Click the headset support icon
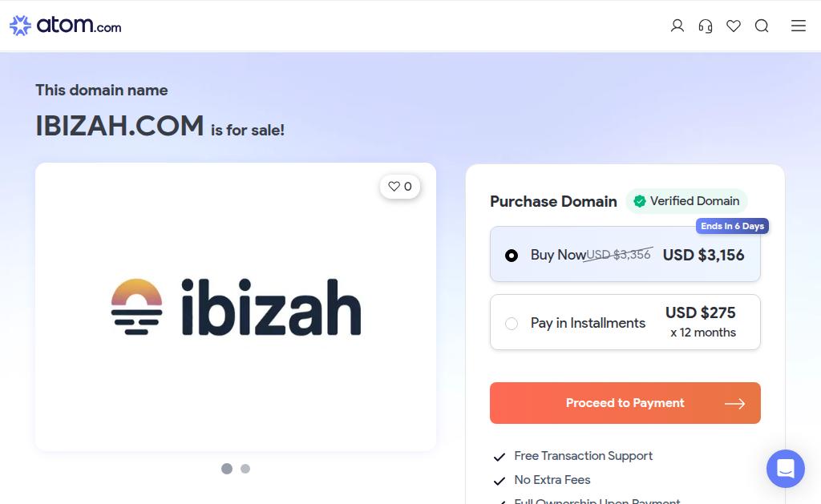The height and width of the screenshot is (504, 821). pos(706,26)
